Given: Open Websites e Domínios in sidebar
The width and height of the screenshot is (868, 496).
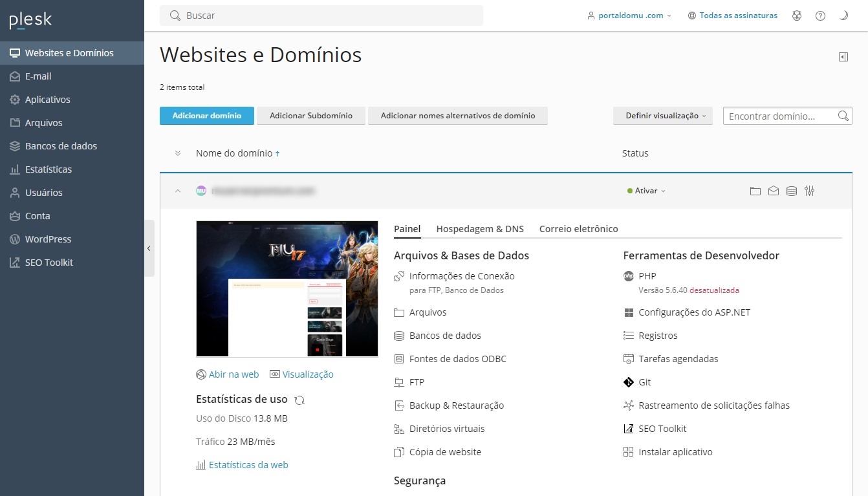Looking at the screenshot, I should pos(72,53).
